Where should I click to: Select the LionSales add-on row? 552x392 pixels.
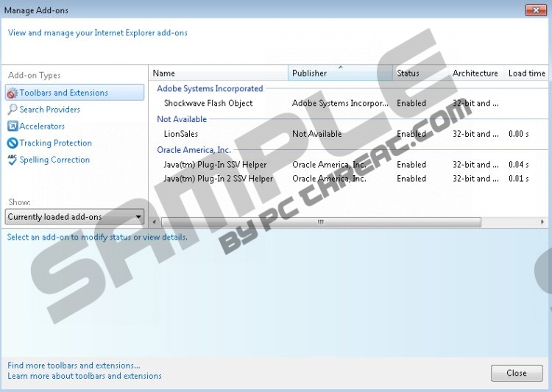tap(181, 135)
